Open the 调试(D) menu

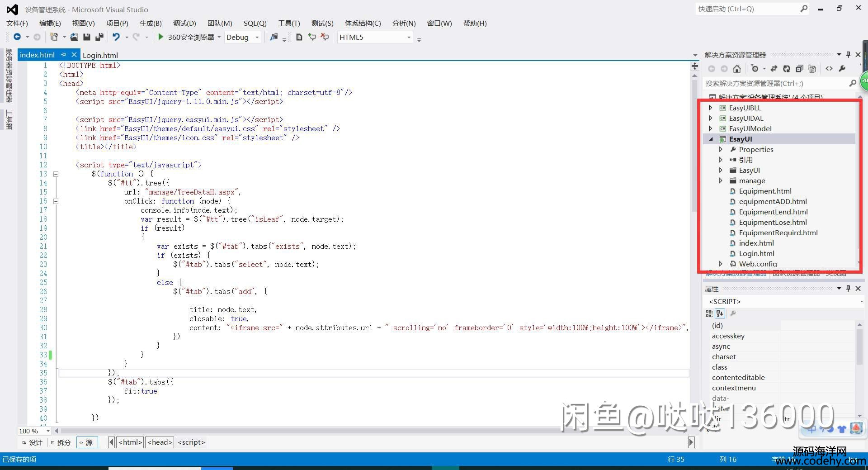pyautogui.click(x=184, y=23)
